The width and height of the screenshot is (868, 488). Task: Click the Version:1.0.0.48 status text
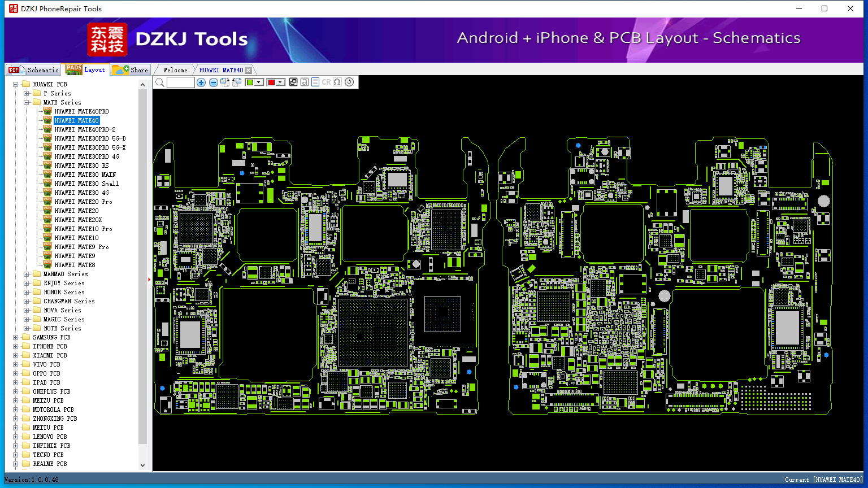tap(31, 480)
